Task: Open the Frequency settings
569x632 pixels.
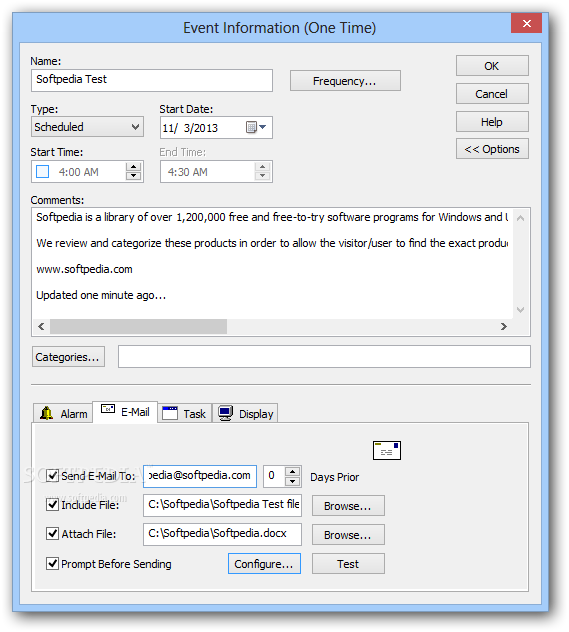Action: pyautogui.click(x=345, y=81)
